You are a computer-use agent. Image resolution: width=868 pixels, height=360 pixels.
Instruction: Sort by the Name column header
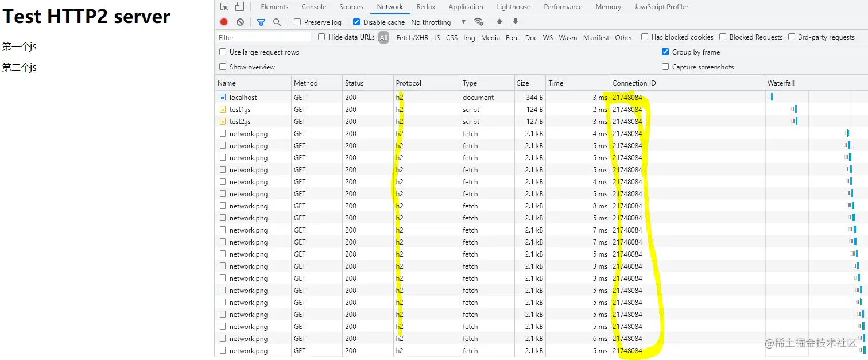pyautogui.click(x=253, y=83)
